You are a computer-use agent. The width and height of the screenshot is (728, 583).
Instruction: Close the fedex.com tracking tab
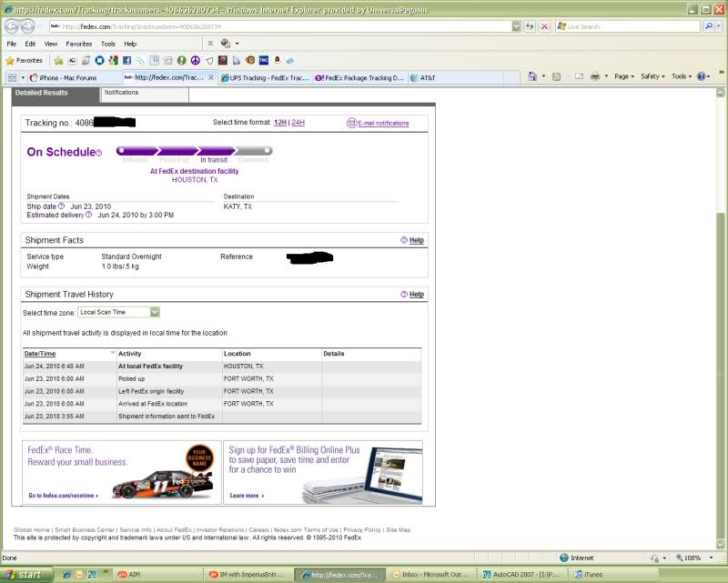point(211,77)
